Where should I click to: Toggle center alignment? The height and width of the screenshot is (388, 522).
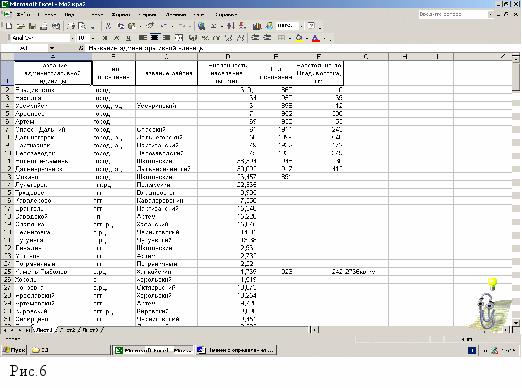[155, 38]
